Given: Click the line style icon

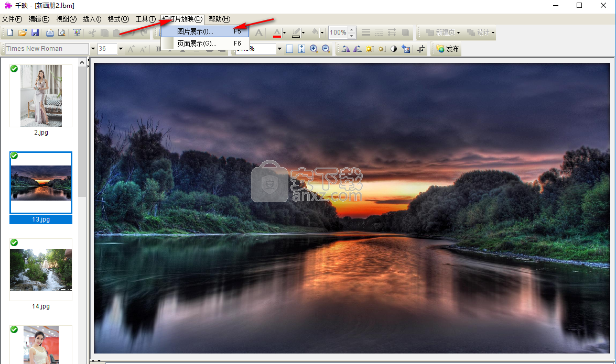Looking at the screenshot, I should (x=366, y=32).
